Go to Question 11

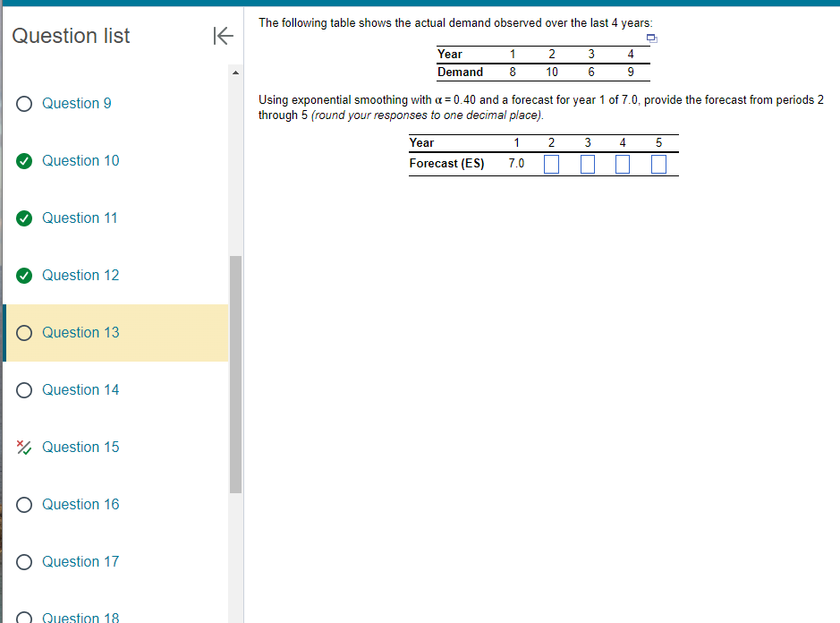click(80, 218)
